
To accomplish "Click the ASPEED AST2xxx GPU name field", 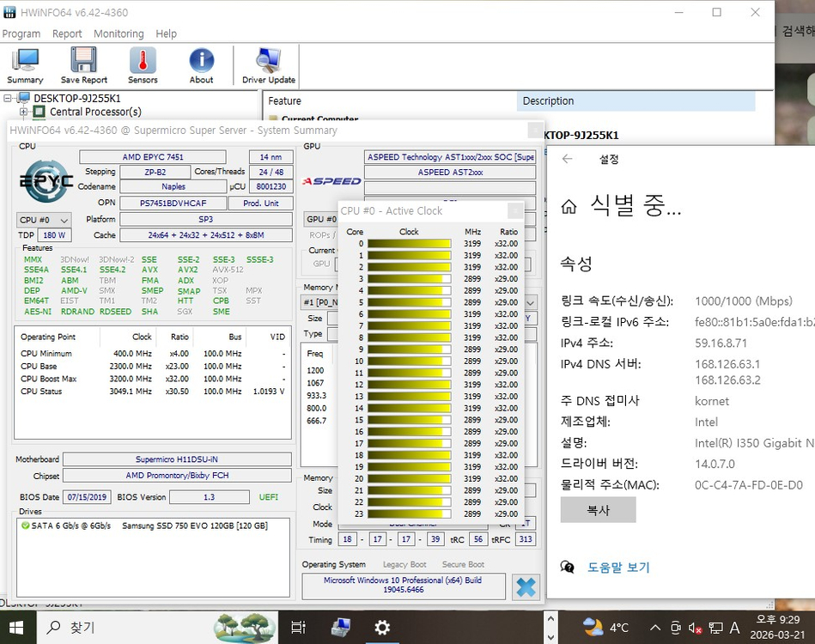I will click(x=450, y=172).
